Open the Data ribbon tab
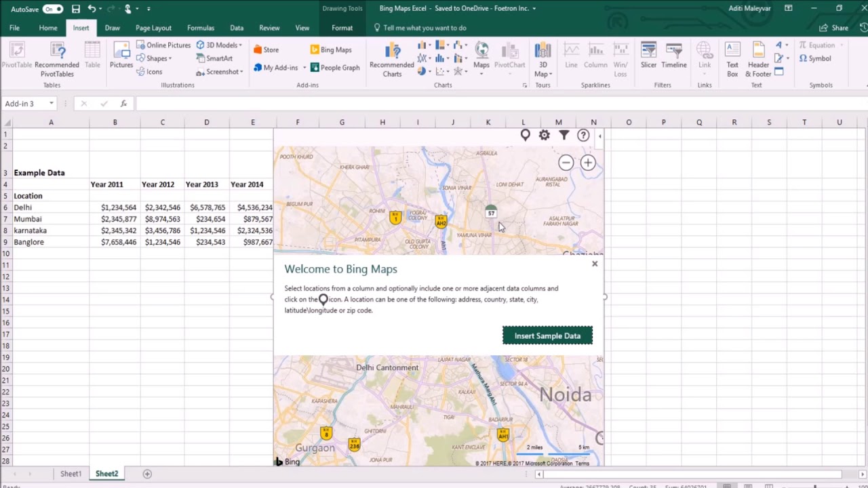This screenshot has width=868, height=488. coord(237,28)
